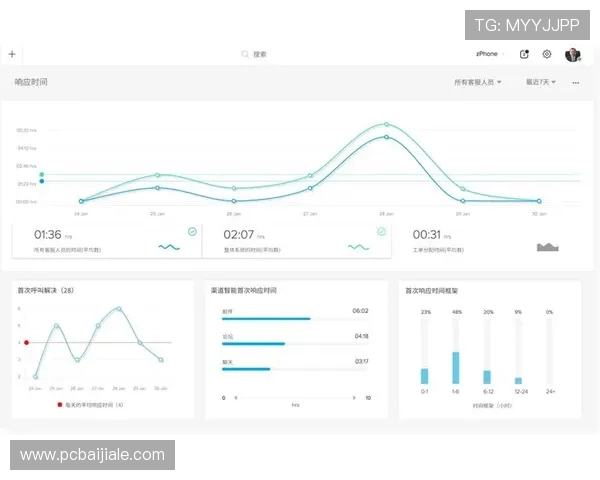Click the wave sparkline icon beside 01:36
The width and height of the screenshot is (600, 480).
pyautogui.click(x=168, y=246)
